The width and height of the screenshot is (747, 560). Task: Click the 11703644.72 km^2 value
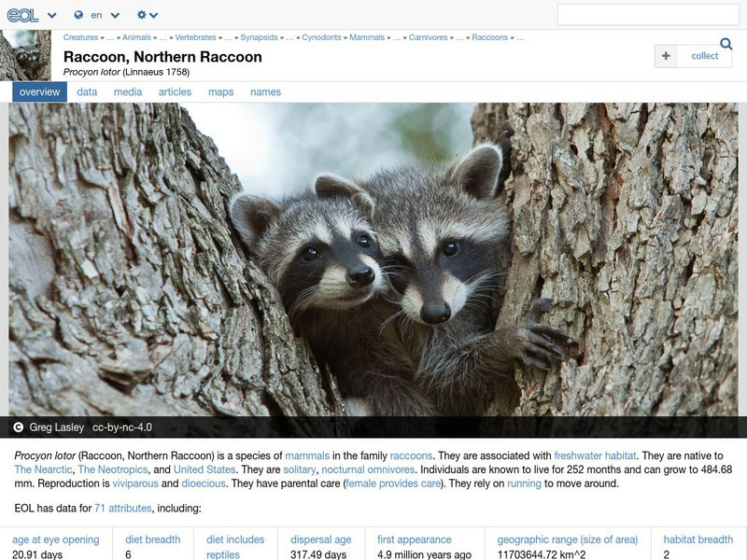(x=542, y=554)
